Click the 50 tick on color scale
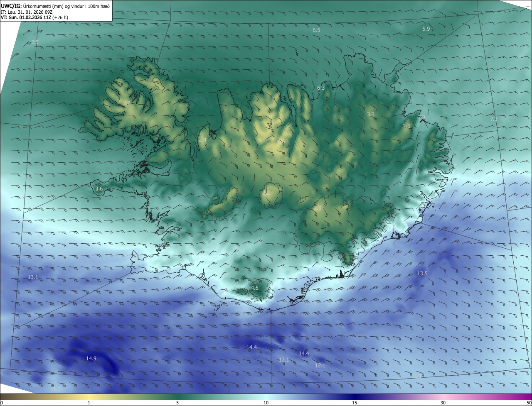Screen dimensions: 532x406 tap(529, 403)
